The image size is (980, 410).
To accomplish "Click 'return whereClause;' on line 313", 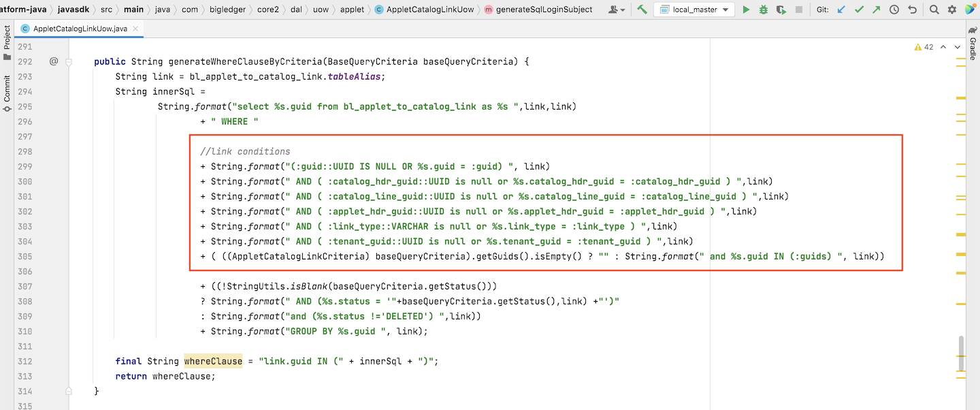I will [165, 376].
